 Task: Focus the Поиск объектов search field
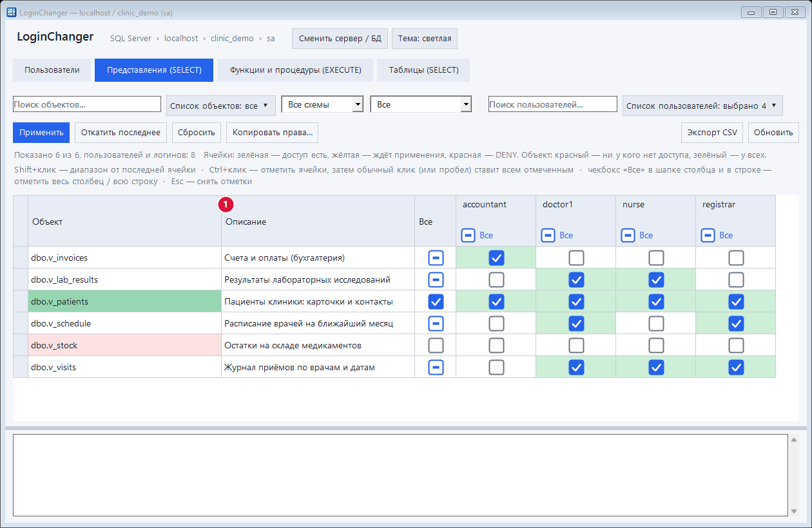pos(87,104)
